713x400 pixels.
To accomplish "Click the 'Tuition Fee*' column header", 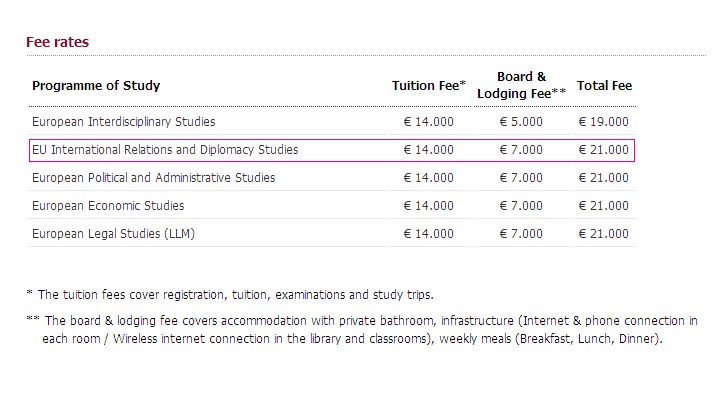I will click(x=428, y=86).
